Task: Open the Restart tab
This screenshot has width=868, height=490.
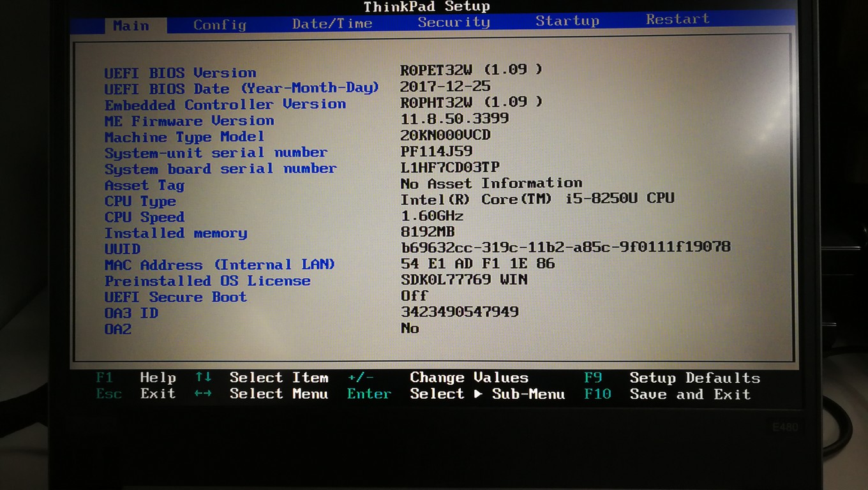Action: click(x=678, y=19)
